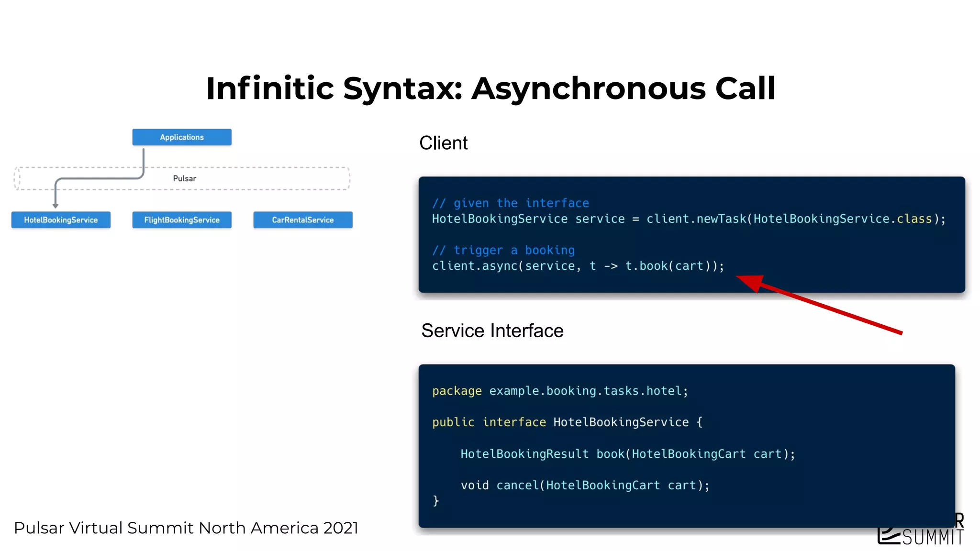Select the FlightBookingService diagram box
This screenshot has height=551, width=980.
(x=182, y=220)
